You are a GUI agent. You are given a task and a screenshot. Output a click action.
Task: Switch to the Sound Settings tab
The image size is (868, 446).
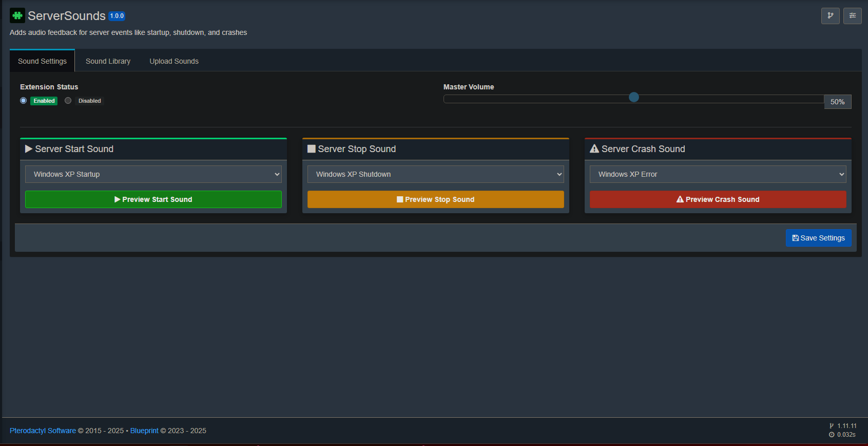pyautogui.click(x=42, y=61)
